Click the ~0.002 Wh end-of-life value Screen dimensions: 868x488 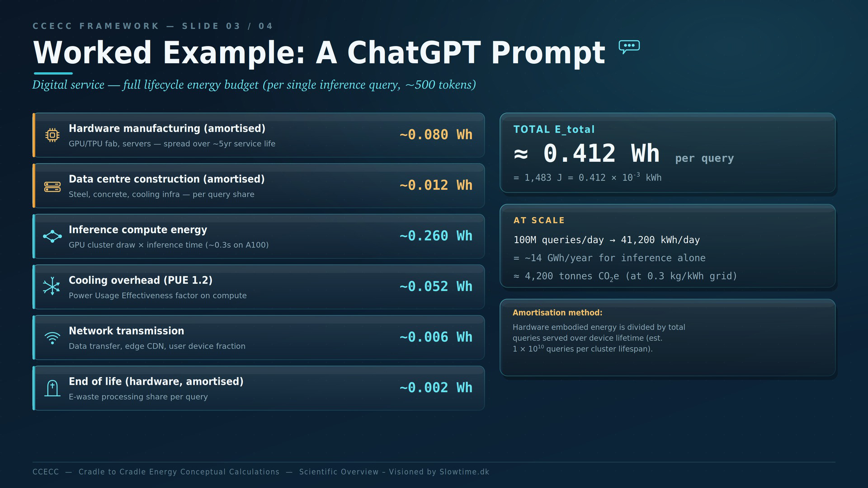(x=436, y=388)
